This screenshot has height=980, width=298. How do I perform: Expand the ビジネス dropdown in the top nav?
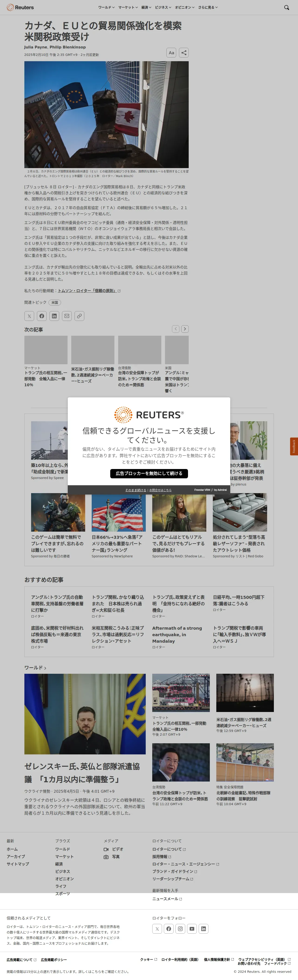[x=163, y=7]
